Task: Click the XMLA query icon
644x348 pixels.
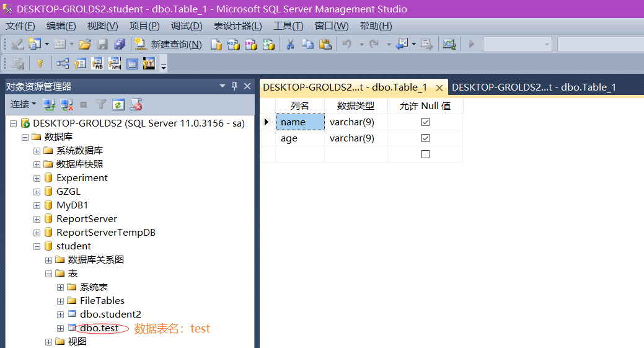Action: [268, 44]
